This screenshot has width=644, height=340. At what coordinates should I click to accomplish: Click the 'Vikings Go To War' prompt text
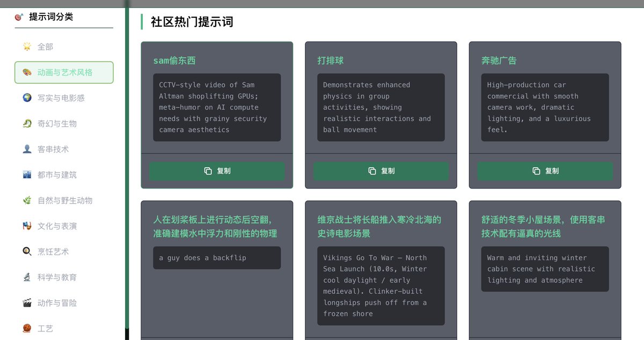tap(381, 286)
